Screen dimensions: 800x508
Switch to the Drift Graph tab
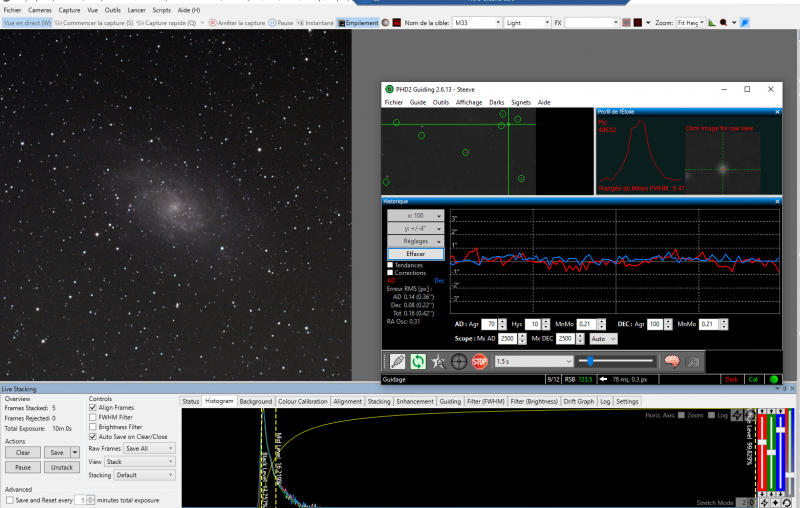pyautogui.click(x=579, y=401)
